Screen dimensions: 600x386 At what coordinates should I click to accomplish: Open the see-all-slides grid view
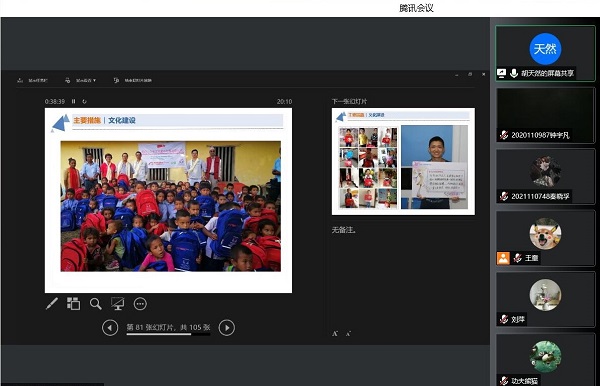[73, 304]
